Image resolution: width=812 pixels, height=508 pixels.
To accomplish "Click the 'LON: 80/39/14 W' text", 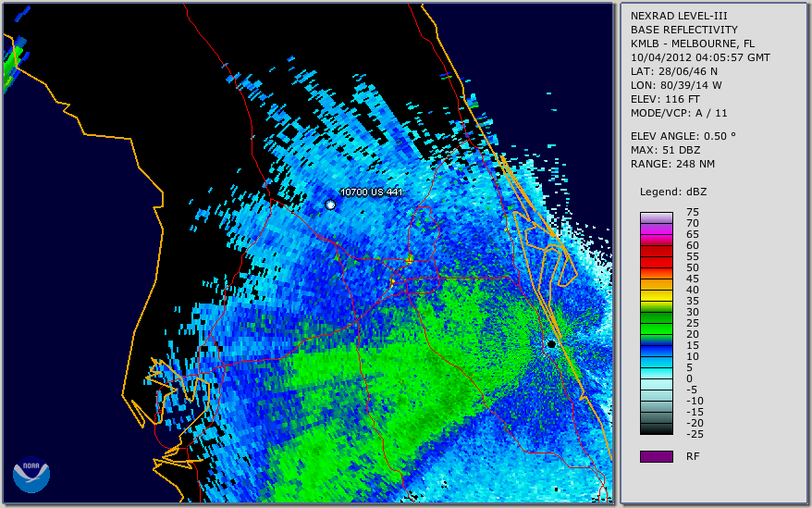I will pos(676,85).
